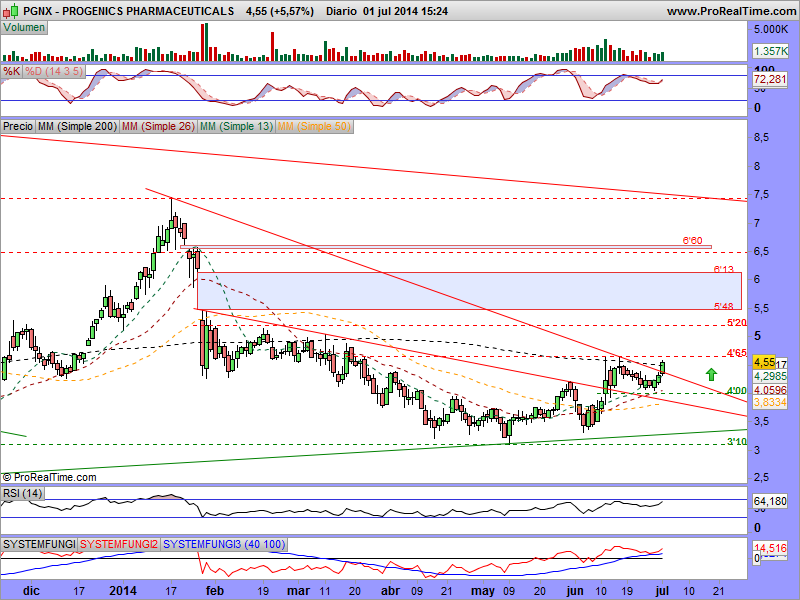Click the candlestick chart icon beside PGNX
Image resolution: width=800 pixels, height=600 pixels.
click(10, 11)
